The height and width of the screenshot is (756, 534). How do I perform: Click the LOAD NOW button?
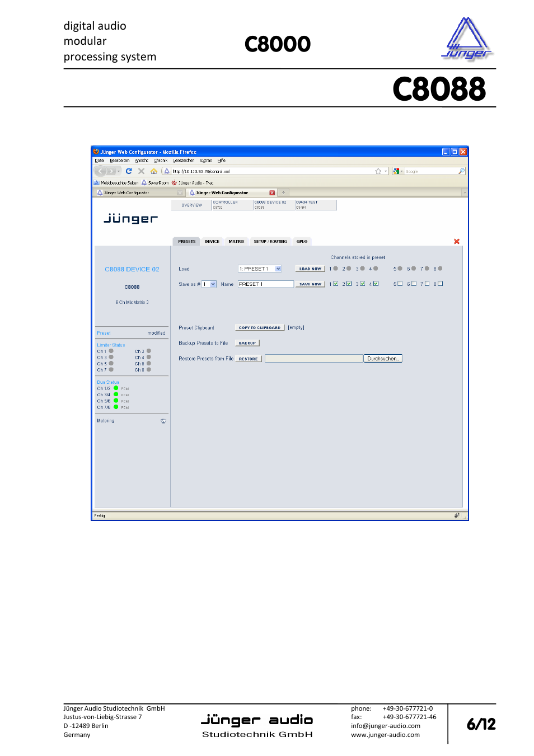310,269
